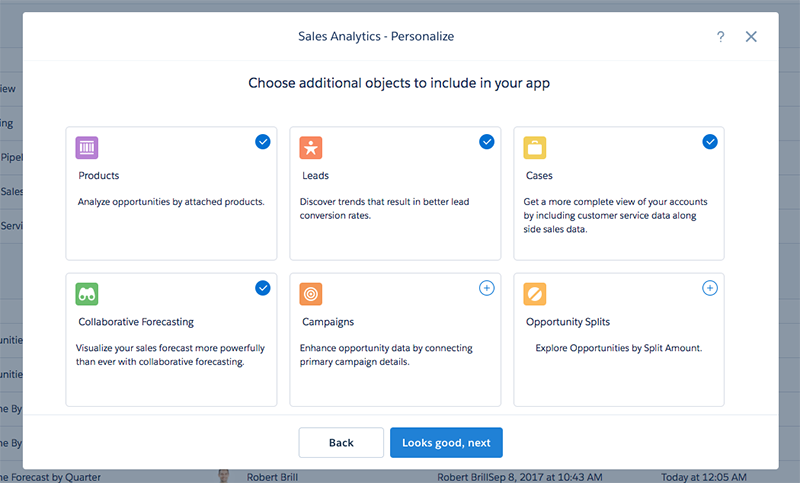Click the purple Products icon
This screenshot has width=800, height=483.
click(x=87, y=148)
